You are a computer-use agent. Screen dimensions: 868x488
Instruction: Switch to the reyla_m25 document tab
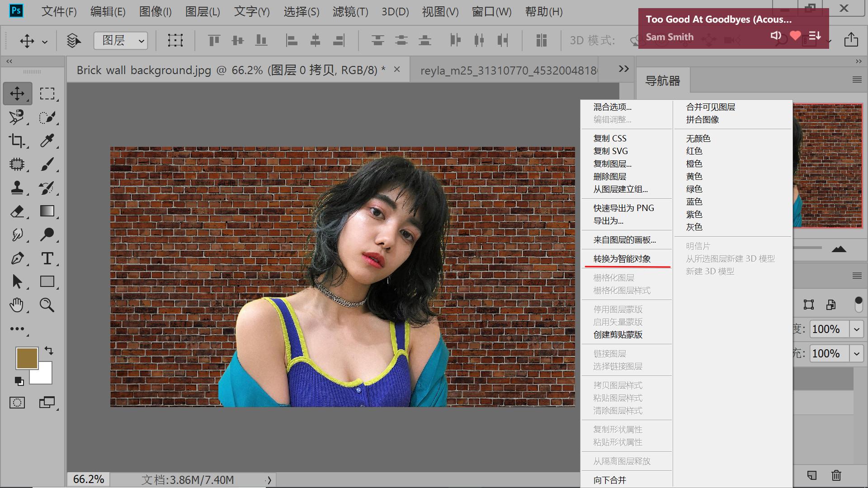(508, 70)
